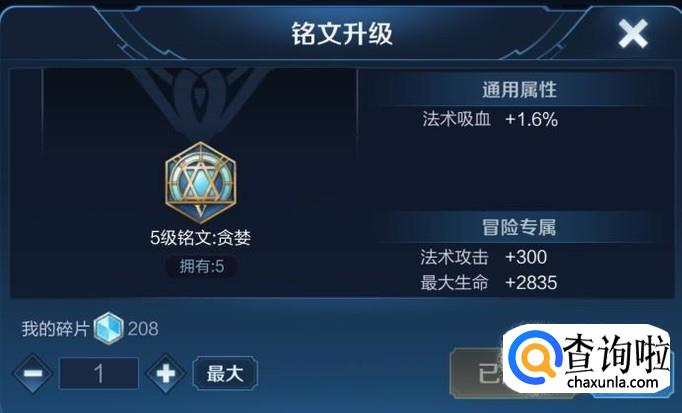Click the 铭文升级 dialog title
The height and width of the screenshot is (413, 682).
point(342,33)
